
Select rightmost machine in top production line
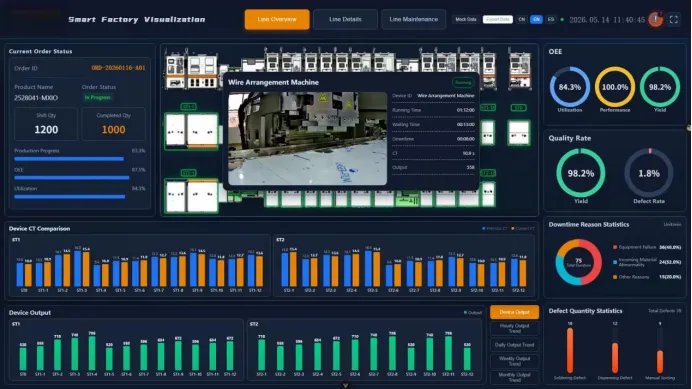520,71
